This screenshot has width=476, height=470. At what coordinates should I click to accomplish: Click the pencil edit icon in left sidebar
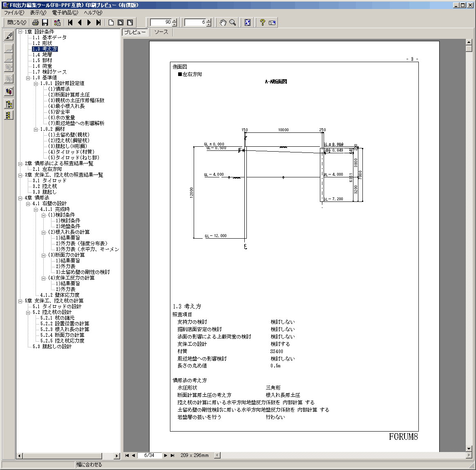[9, 36]
